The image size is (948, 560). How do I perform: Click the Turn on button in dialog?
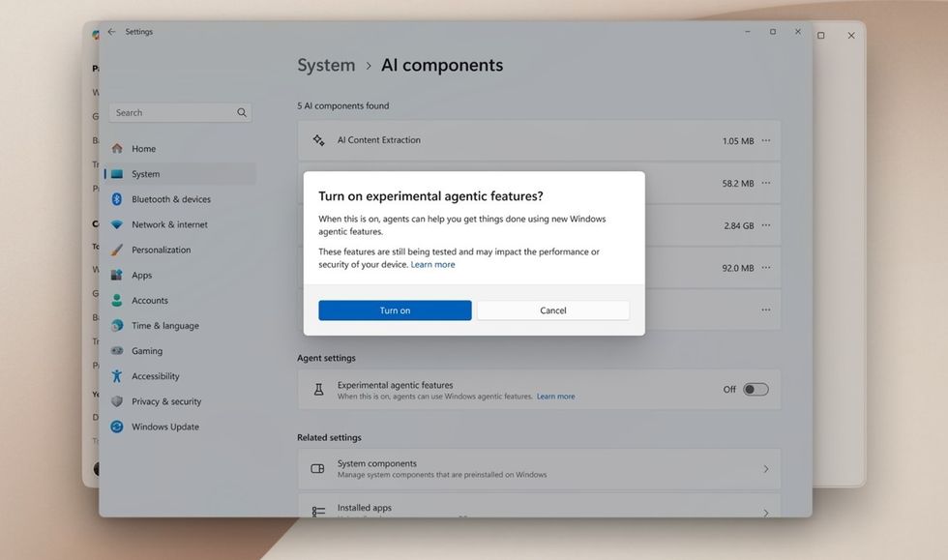pyautogui.click(x=395, y=310)
